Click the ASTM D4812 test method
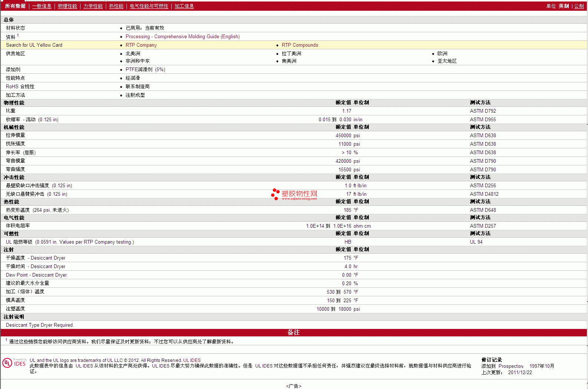 pyautogui.click(x=484, y=194)
